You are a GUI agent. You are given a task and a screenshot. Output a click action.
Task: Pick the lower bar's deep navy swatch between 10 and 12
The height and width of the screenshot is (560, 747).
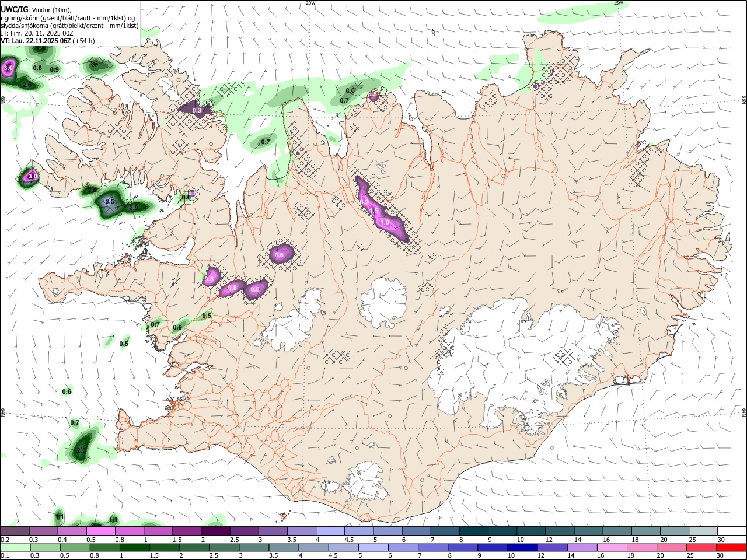pyautogui.click(x=522, y=547)
